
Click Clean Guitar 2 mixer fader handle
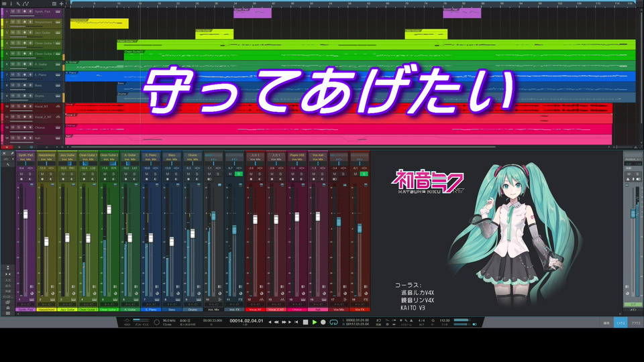point(109,209)
